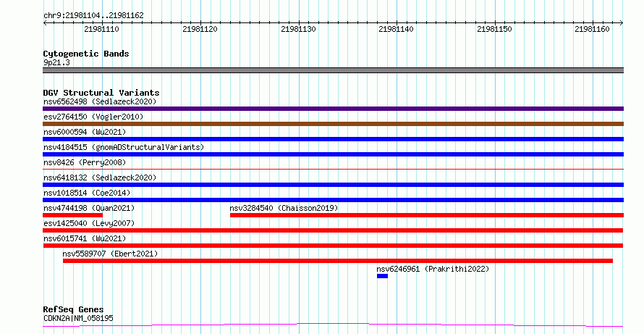Click the RefSeq Genes track title
The image size is (644, 334).
pyautogui.click(x=73, y=309)
